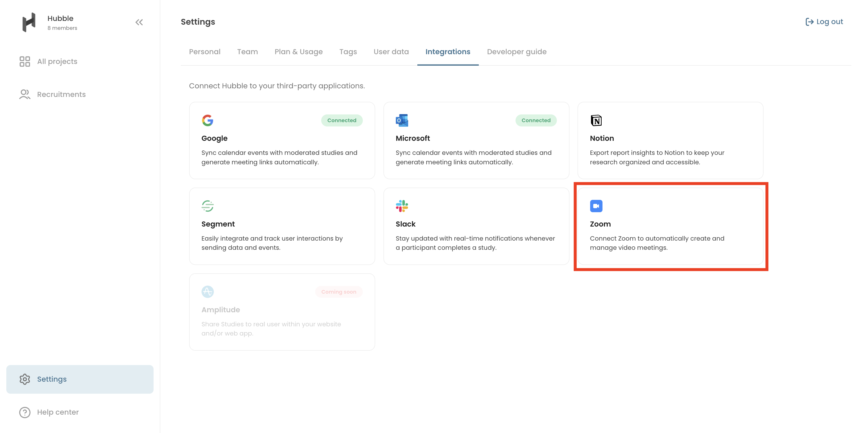Click the Connected badge on Microsoft card

pos(536,120)
